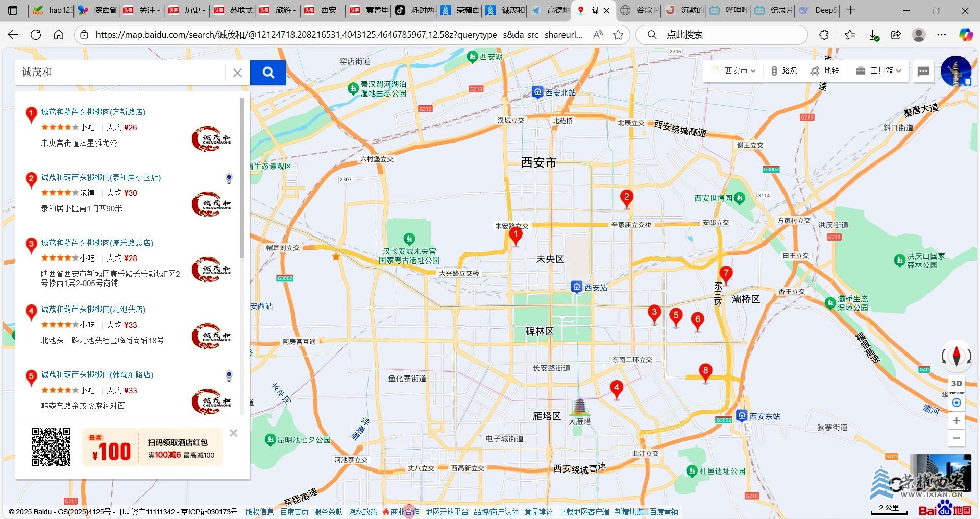
Task: Toggle the 3D map view
Action: coord(956,383)
